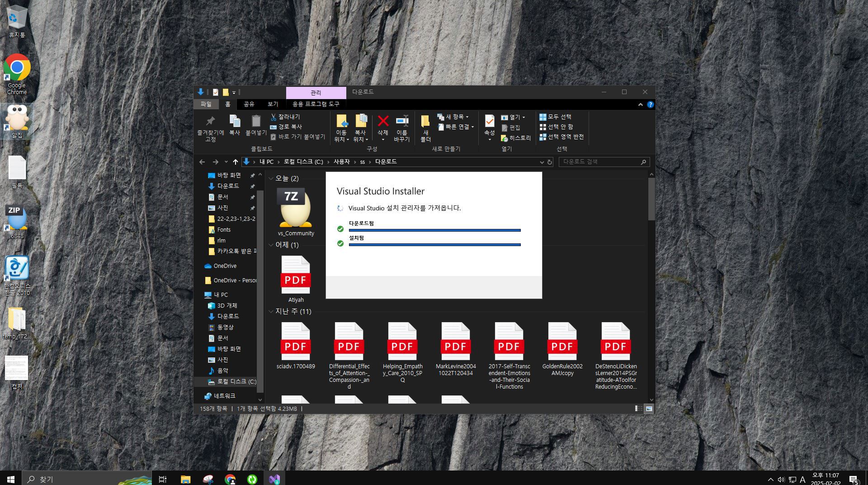Image resolution: width=868 pixels, height=485 pixels.
Task: Click 로컬 디스크 (C:) in the breadcrumb
Action: [303, 162]
